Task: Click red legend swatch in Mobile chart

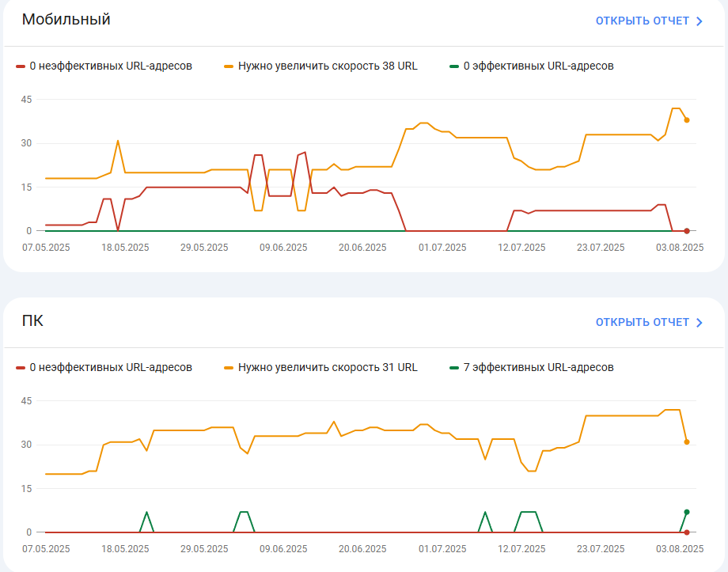Action: 21,66
